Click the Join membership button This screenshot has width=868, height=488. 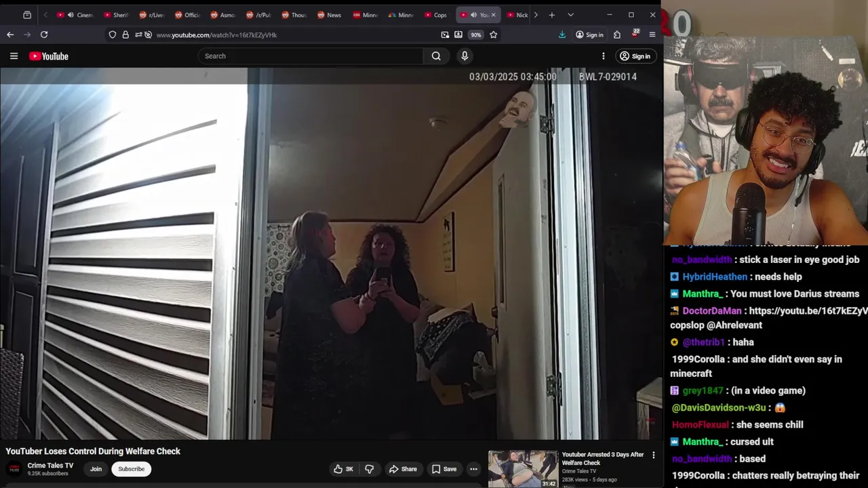point(96,469)
